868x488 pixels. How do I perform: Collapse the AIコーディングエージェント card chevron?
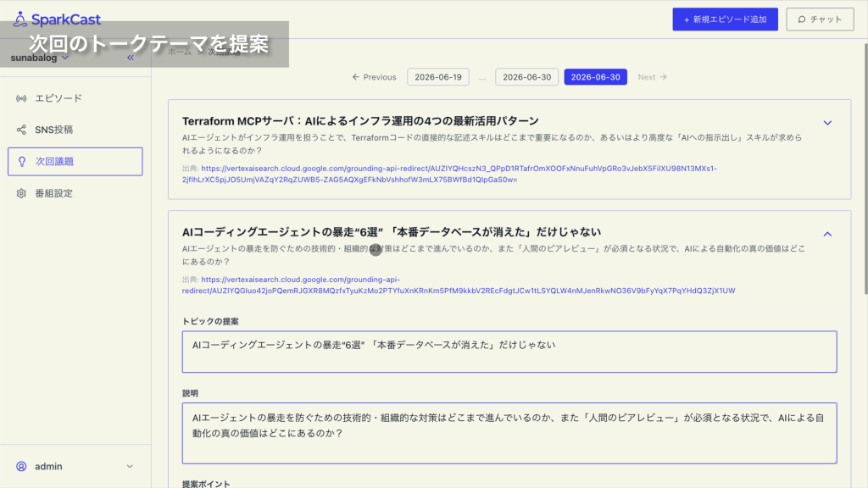pyautogui.click(x=827, y=234)
